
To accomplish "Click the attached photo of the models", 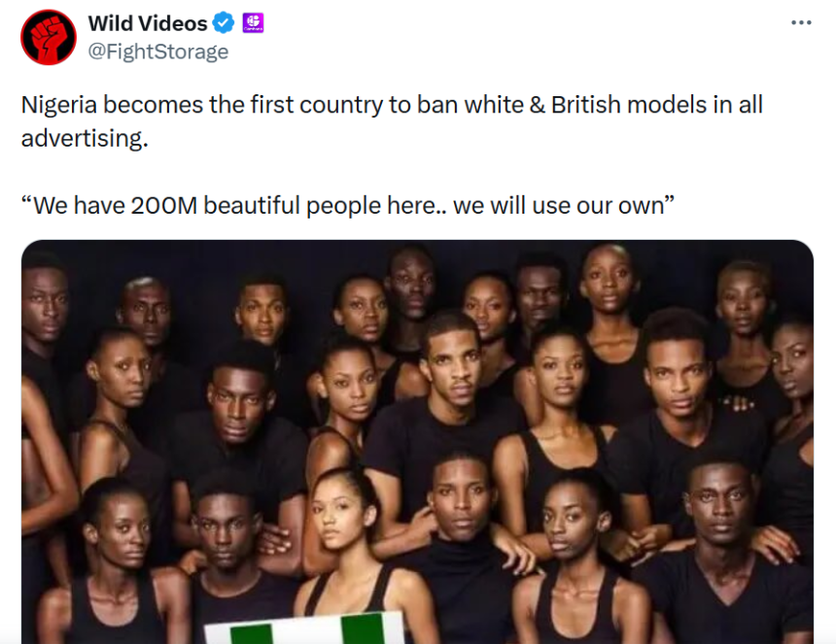I will click(x=418, y=437).
